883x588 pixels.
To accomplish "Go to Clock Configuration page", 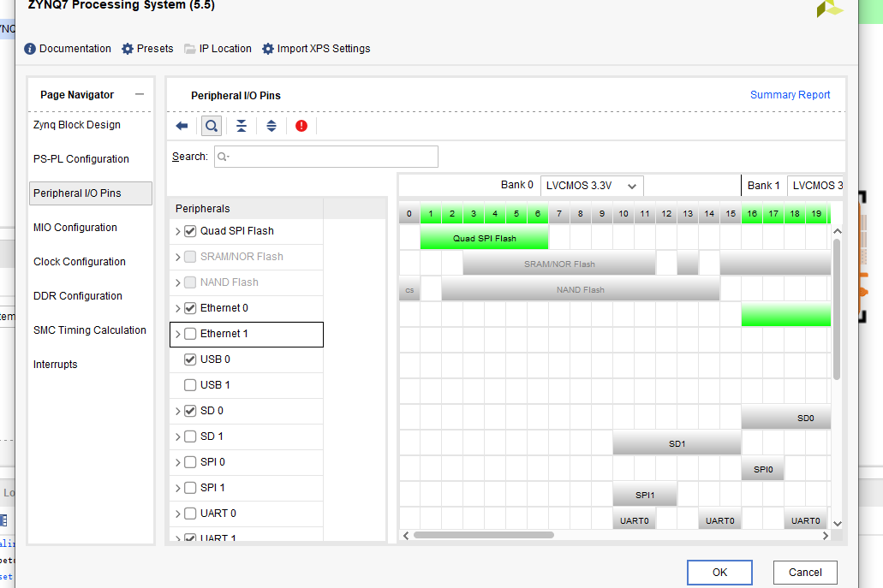I will [80, 262].
